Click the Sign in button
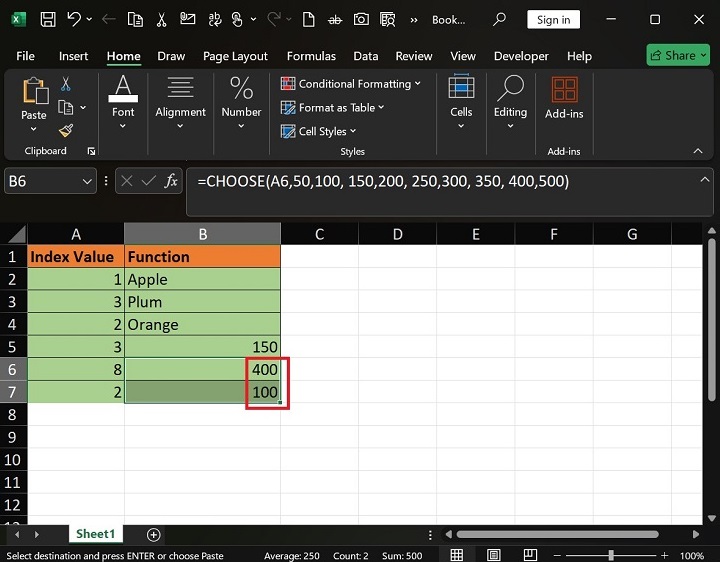The height and width of the screenshot is (562, 720). click(x=553, y=20)
